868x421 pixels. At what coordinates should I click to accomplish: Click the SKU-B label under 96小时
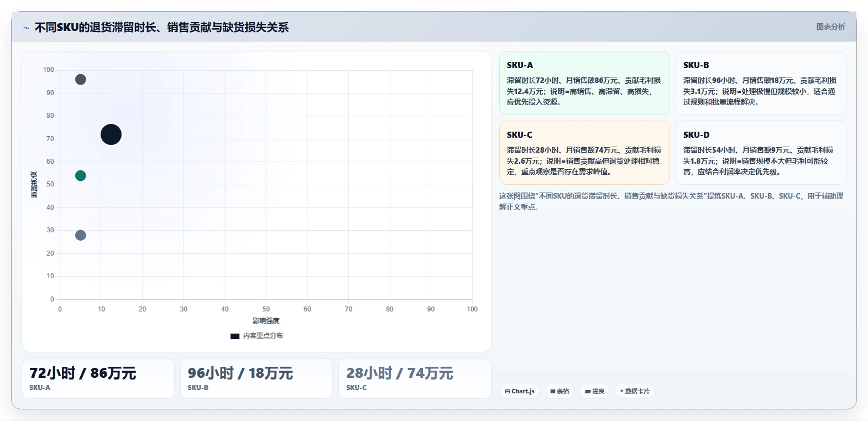point(198,388)
